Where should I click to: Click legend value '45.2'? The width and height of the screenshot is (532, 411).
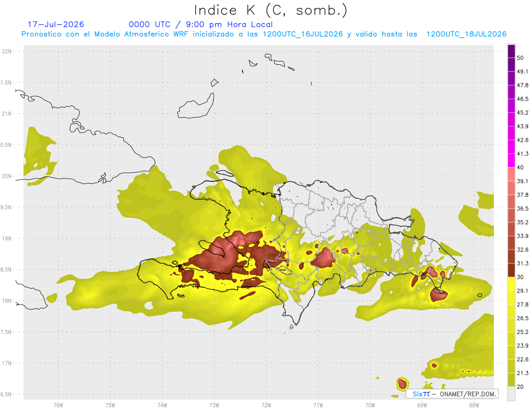[x=523, y=113]
